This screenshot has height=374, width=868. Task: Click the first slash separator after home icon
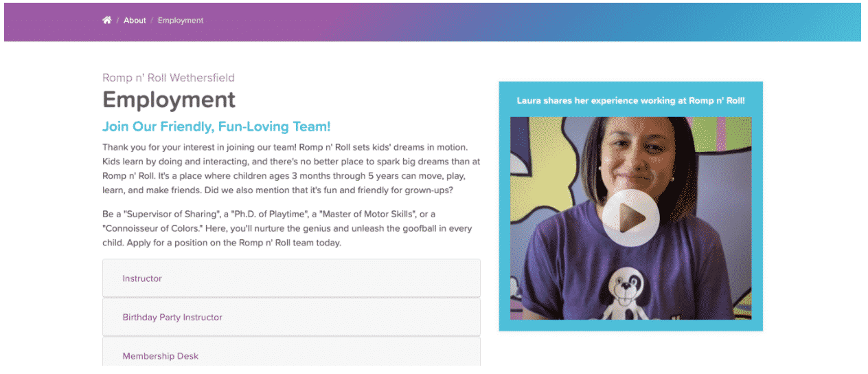coord(117,21)
